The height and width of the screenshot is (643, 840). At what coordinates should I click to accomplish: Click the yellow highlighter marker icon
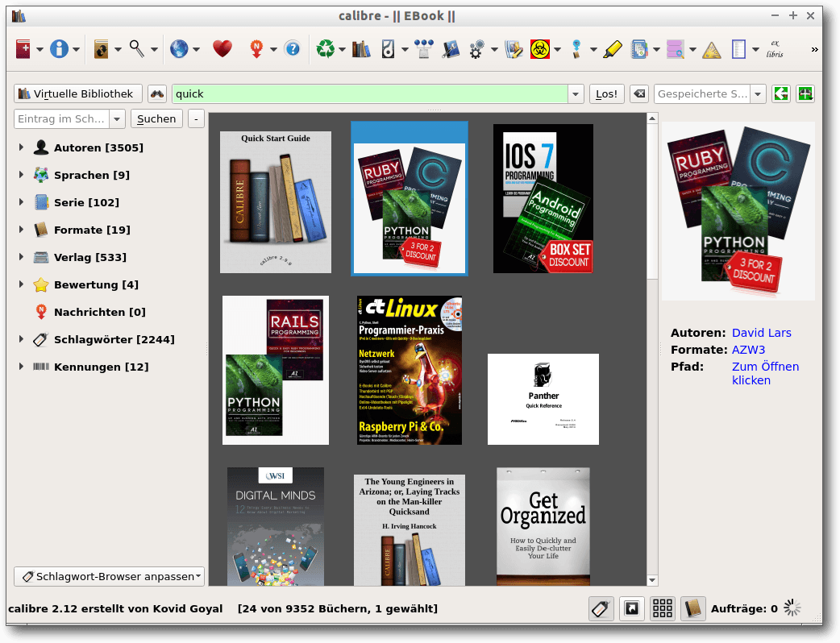[613, 49]
